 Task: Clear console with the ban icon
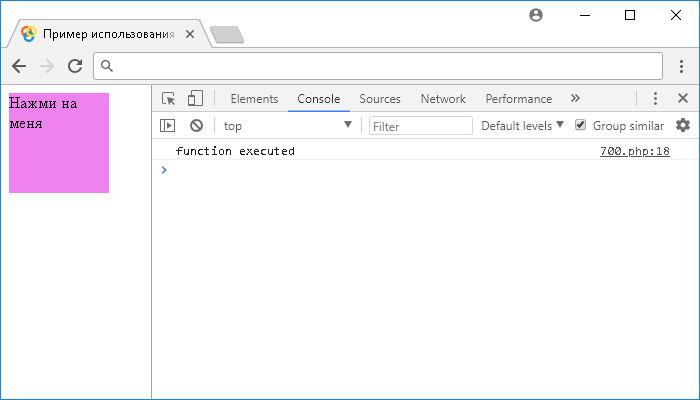click(x=196, y=125)
